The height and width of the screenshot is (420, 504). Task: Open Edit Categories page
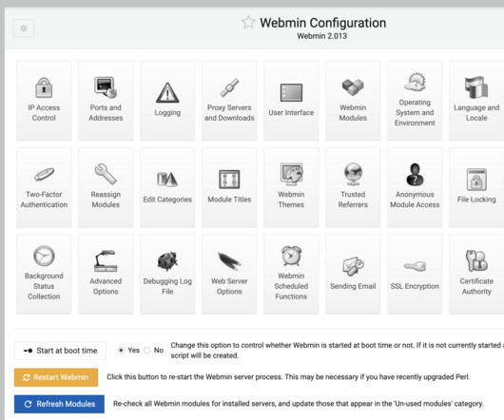point(167,187)
